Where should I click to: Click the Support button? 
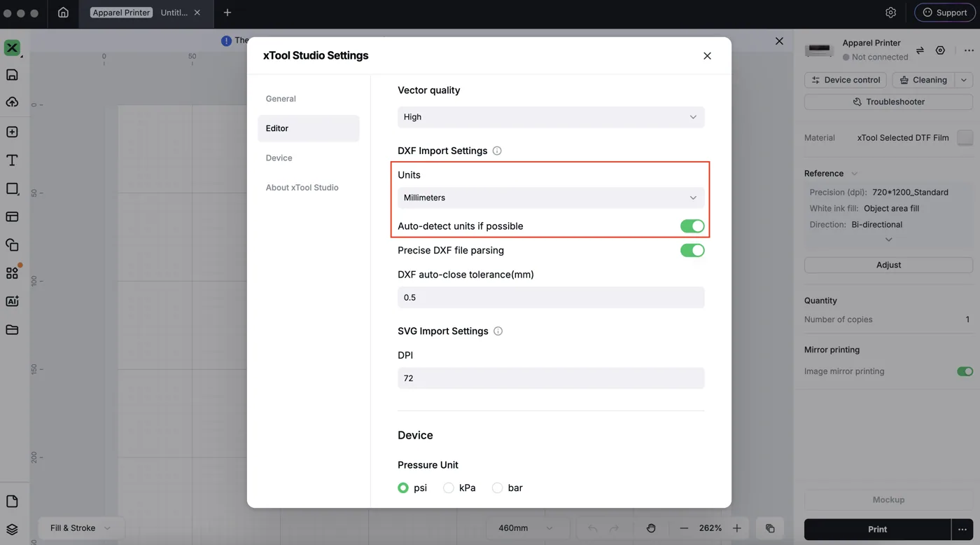coord(944,13)
